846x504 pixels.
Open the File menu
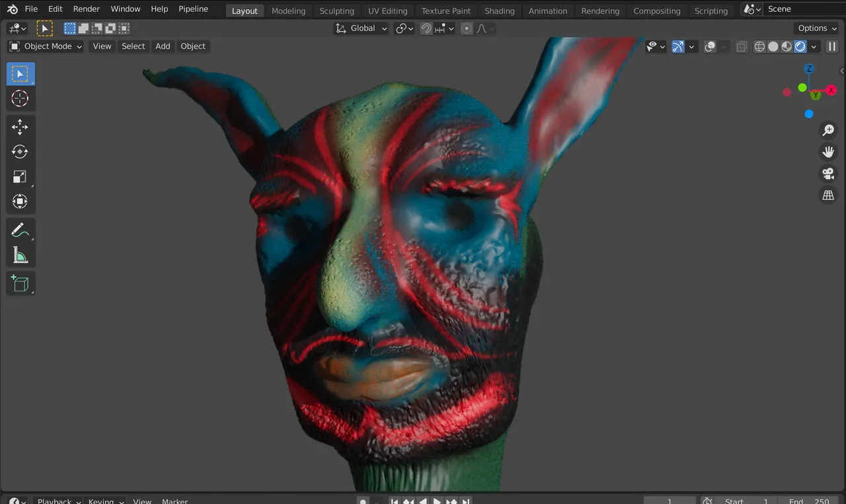pos(31,9)
